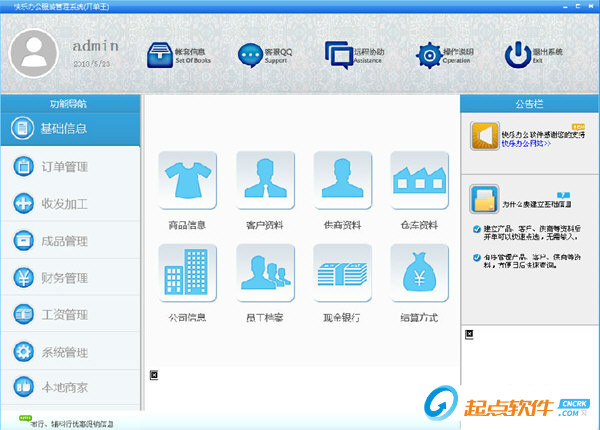Click the Exit power icon
The width and height of the screenshot is (600, 430).
pos(517,55)
